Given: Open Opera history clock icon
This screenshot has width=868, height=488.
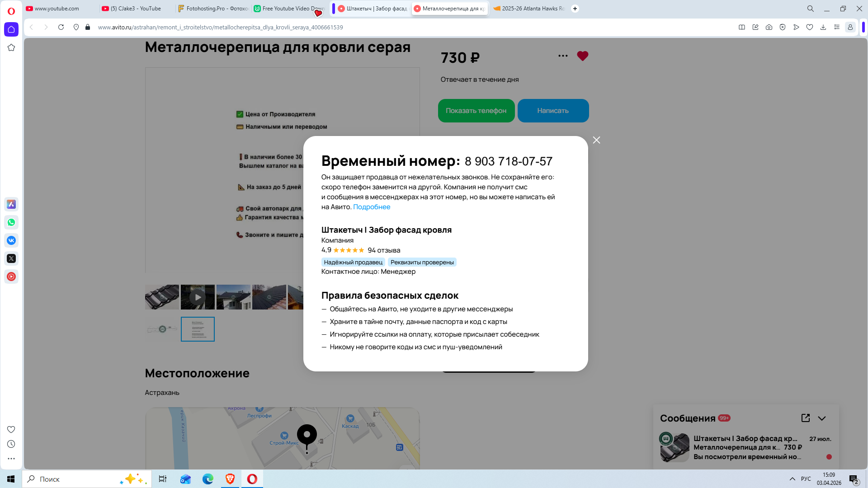Looking at the screenshot, I should click(11, 444).
